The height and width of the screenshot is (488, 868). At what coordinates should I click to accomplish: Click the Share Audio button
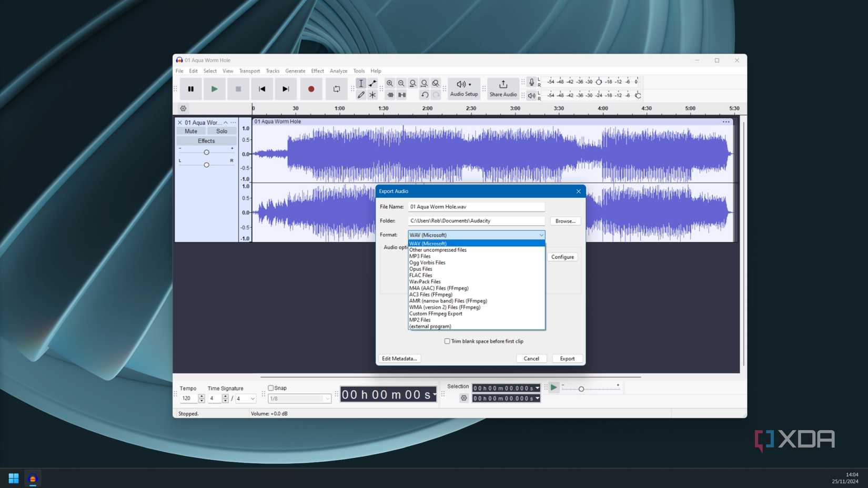point(503,88)
